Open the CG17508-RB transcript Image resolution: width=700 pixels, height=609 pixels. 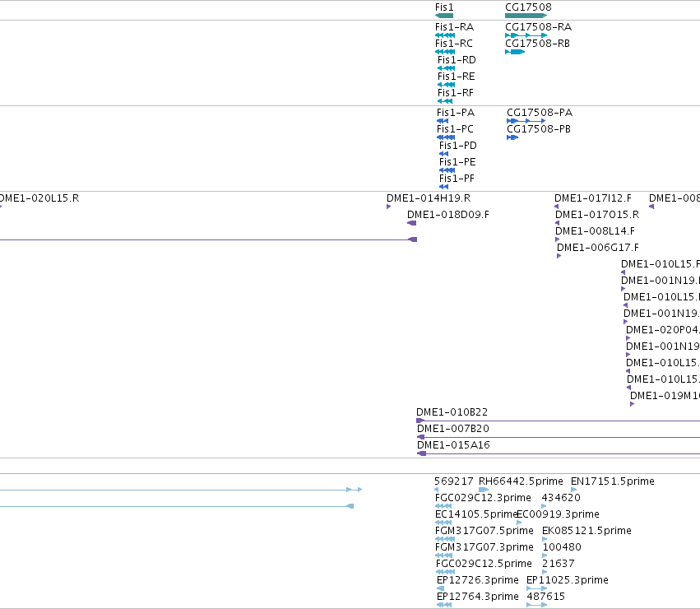(537, 44)
